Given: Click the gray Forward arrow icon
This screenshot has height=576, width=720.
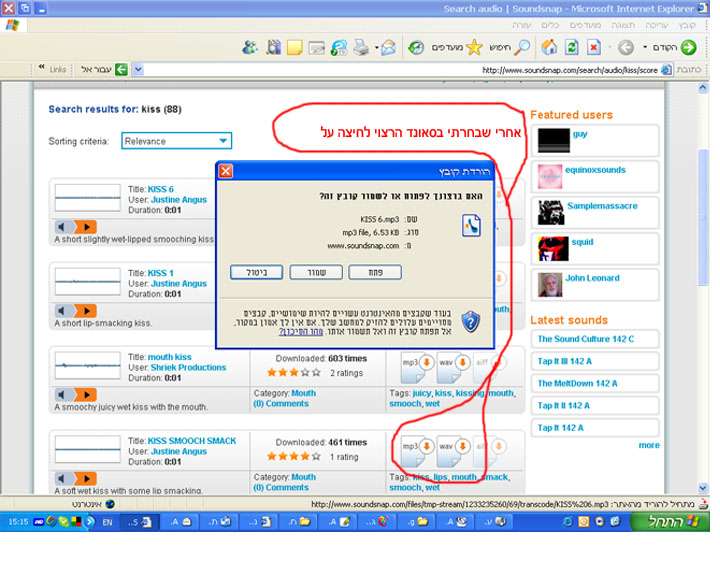Looking at the screenshot, I should coord(625,47).
